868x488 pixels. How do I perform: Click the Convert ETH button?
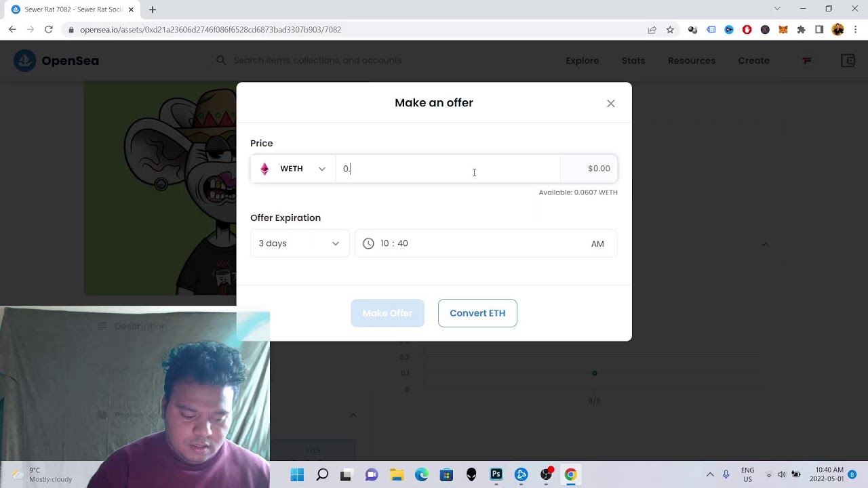click(x=477, y=313)
